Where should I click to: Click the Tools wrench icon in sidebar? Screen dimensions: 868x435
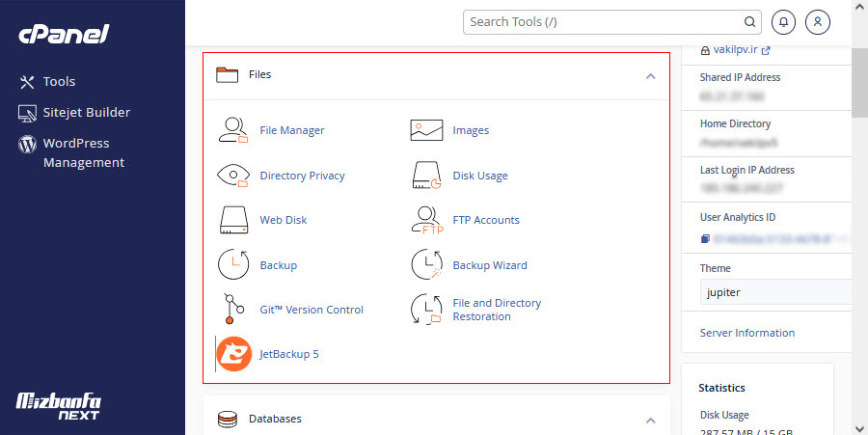[27, 82]
